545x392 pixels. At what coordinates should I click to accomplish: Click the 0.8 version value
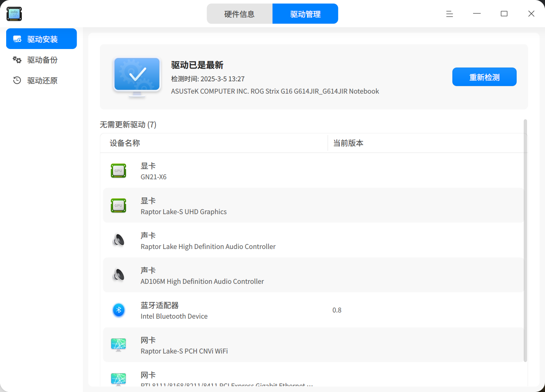point(337,310)
